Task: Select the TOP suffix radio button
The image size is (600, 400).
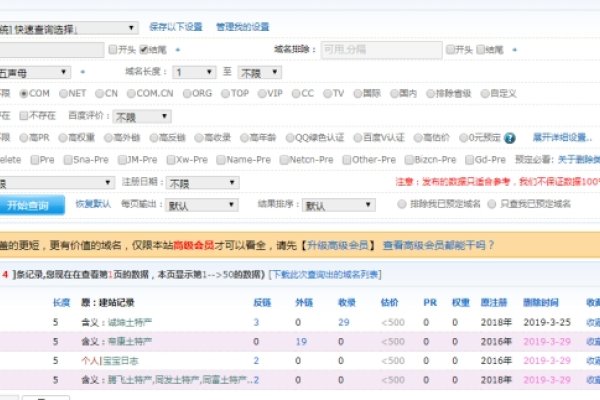Action: [x=225, y=94]
